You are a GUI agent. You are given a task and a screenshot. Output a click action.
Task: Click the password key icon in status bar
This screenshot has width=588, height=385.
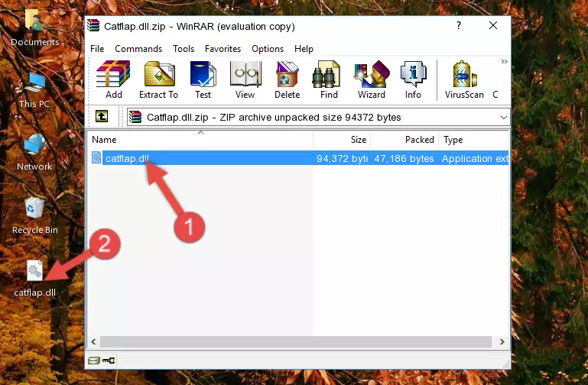109,361
